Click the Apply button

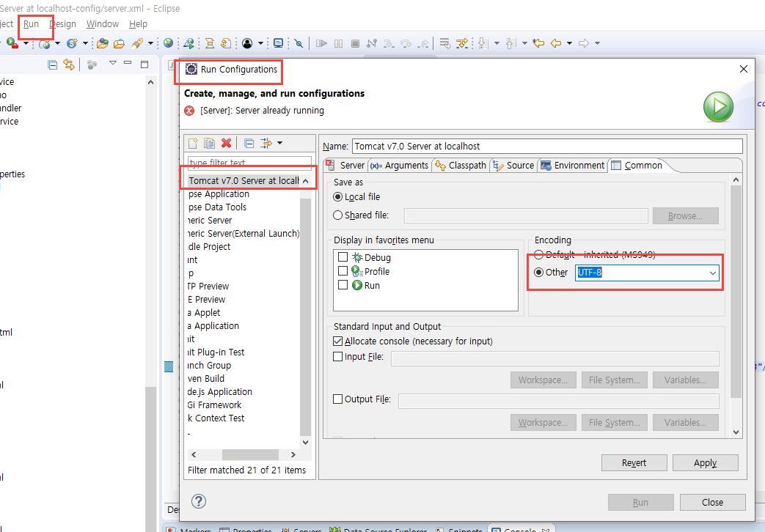(705, 463)
